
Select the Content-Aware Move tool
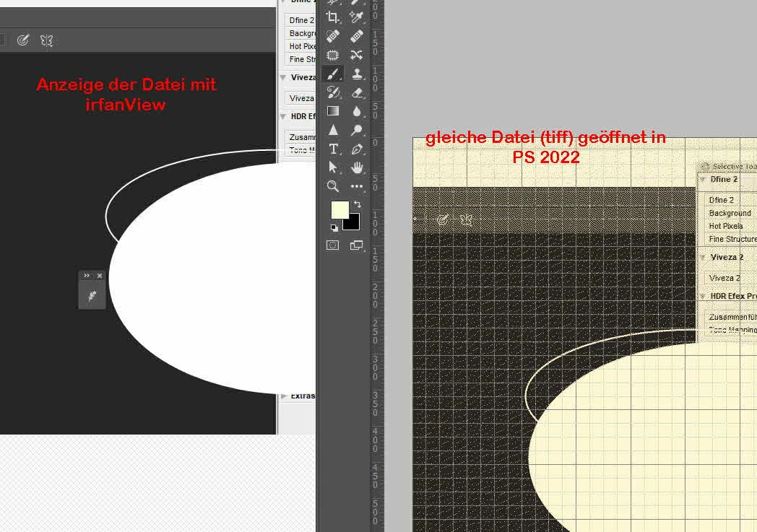pos(356,55)
